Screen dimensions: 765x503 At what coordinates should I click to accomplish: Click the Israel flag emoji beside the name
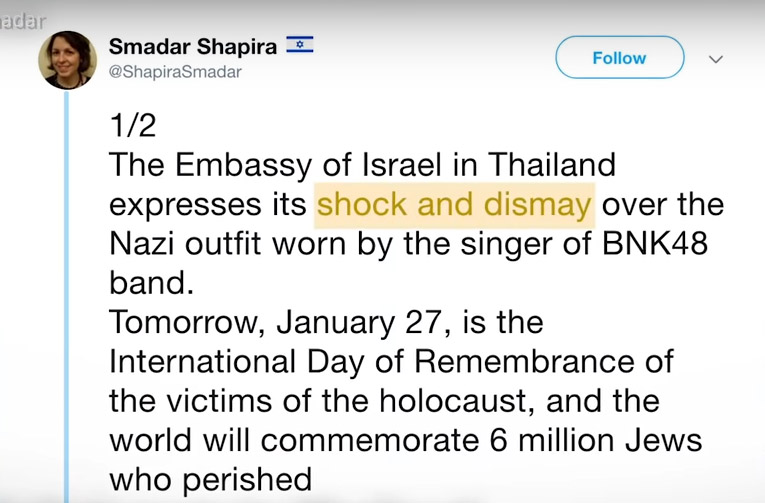coord(299,45)
